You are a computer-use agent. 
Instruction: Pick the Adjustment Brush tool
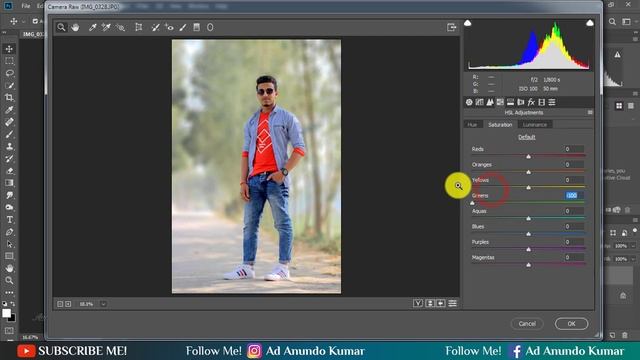click(x=183, y=27)
